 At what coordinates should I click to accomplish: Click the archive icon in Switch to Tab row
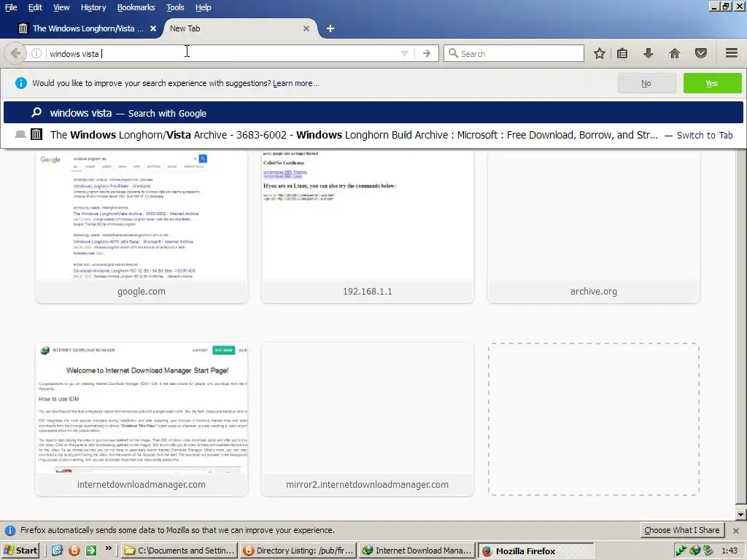[x=36, y=134]
